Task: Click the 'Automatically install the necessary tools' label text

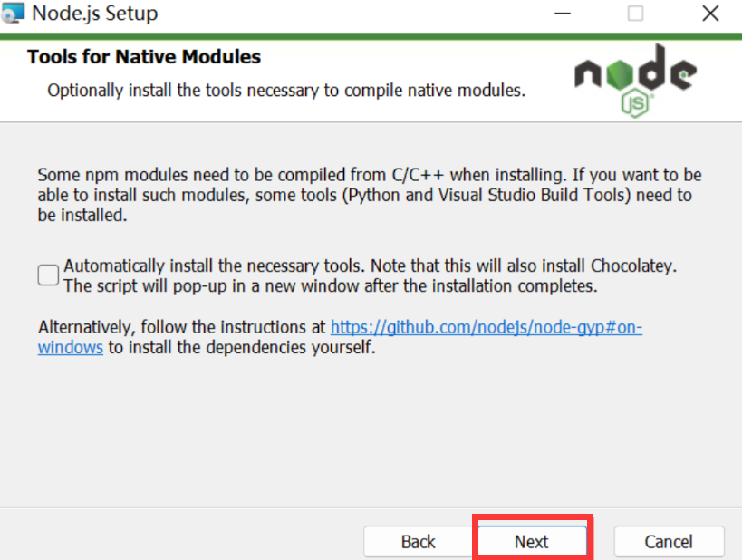Action: pyautogui.click(x=371, y=275)
